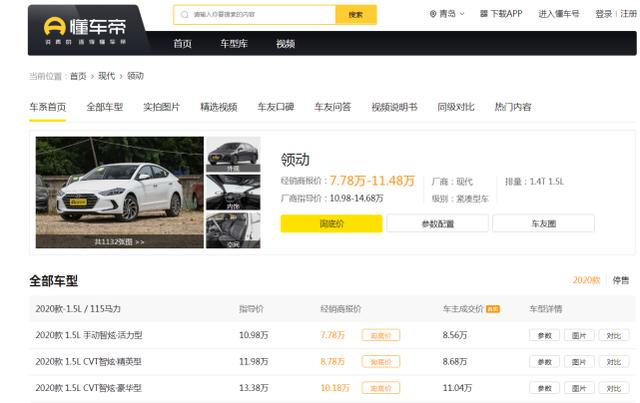Screen dimensions: 640x403
Task: Open the exterior thumbnail of gray car
Action: click(x=233, y=154)
